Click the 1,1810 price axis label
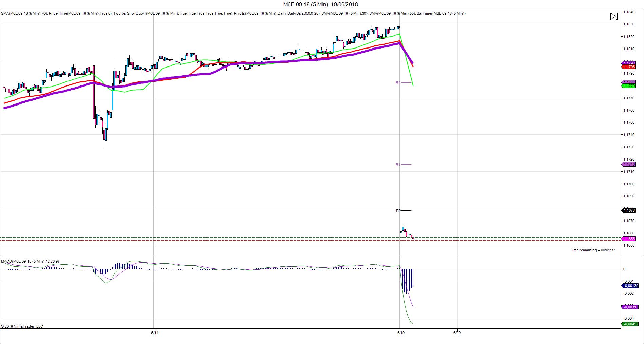 [629, 49]
